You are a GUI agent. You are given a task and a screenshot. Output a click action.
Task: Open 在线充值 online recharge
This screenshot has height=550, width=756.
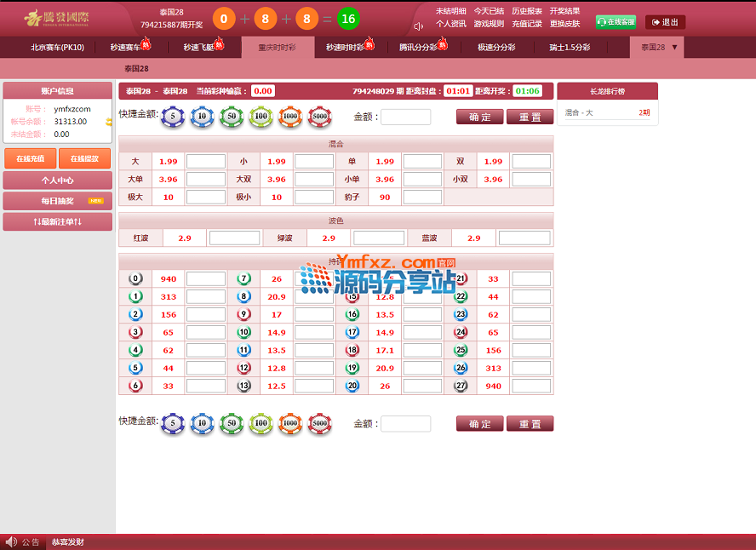point(30,158)
